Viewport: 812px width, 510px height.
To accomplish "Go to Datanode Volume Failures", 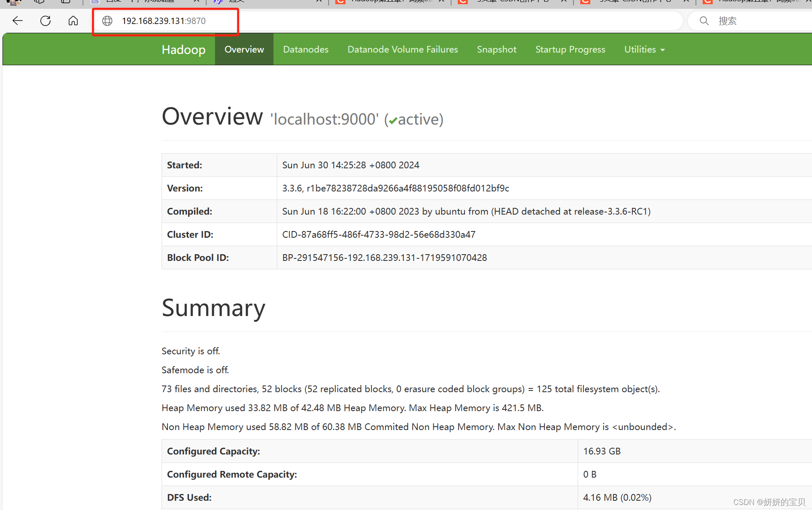I will [x=402, y=50].
